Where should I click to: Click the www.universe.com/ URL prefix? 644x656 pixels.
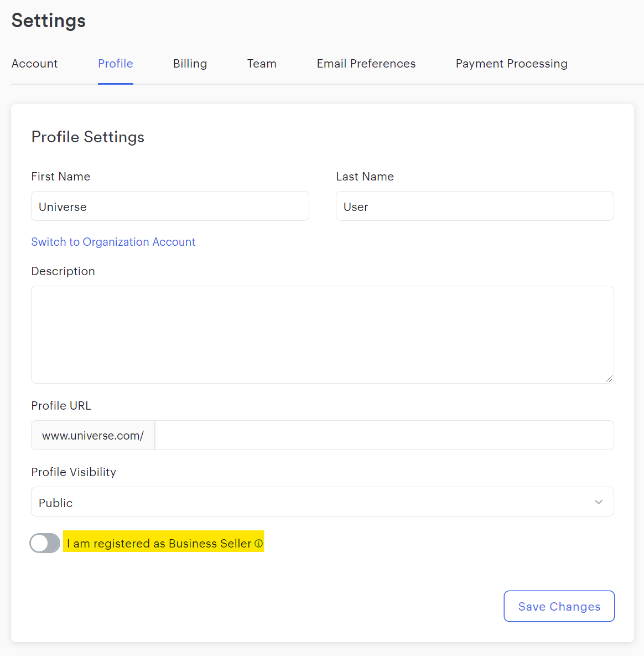click(94, 435)
